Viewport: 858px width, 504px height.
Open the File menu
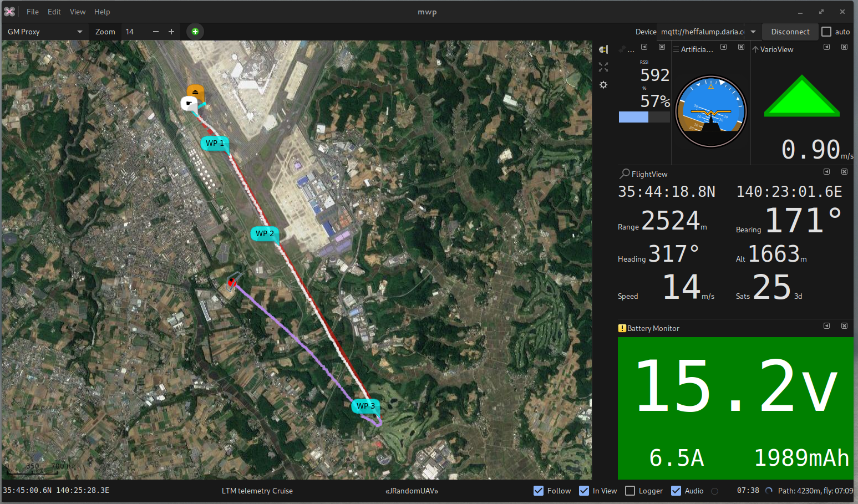pyautogui.click(x=33, y=12)
